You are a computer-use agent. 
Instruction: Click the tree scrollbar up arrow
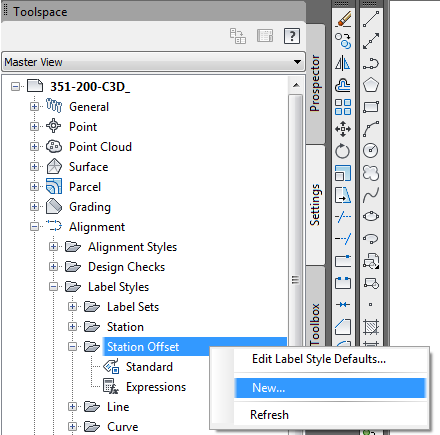click(296, 86)
